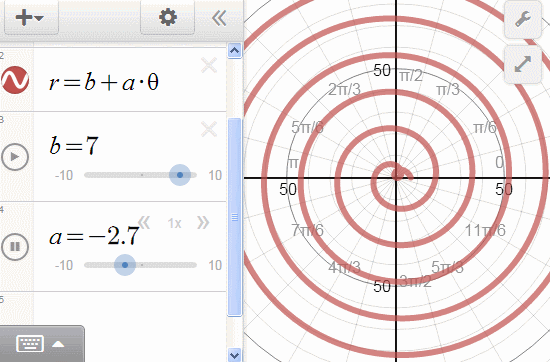Open graph wrench settings menu
The height and width of the screenshot is (362, 550).
[523, 19]
